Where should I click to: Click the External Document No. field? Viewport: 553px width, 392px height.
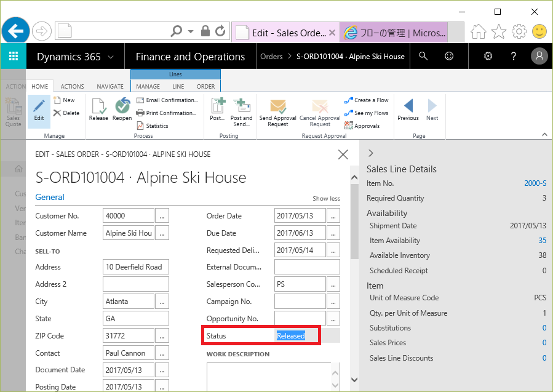[x=307, y=266]
